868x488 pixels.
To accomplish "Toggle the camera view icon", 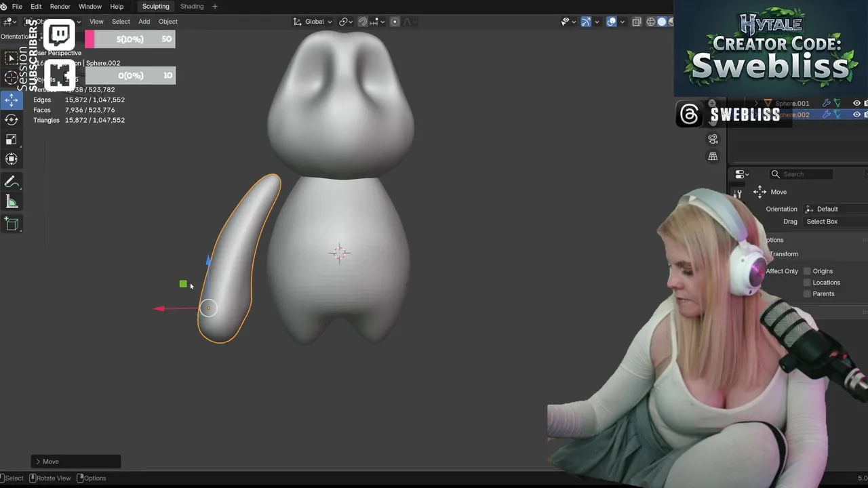I will pyautogui.click(x=713, y=139).
